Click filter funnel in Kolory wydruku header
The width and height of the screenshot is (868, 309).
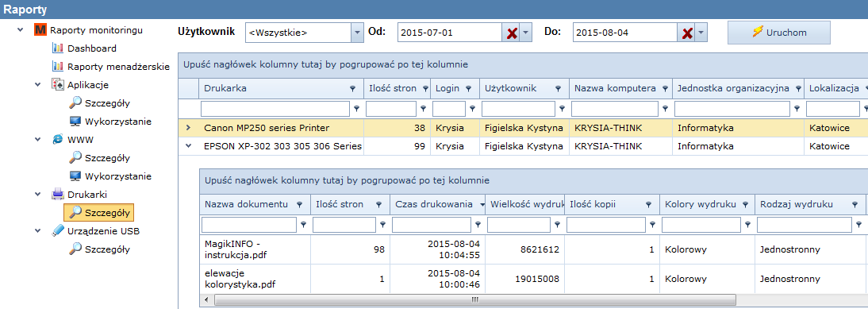745,204
